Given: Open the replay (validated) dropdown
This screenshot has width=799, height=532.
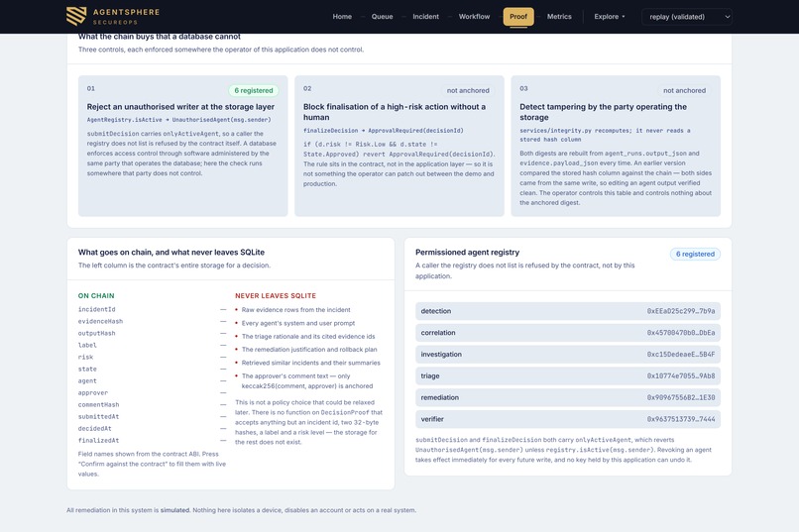Looking at the screenshot, I should tap(687, 17).
